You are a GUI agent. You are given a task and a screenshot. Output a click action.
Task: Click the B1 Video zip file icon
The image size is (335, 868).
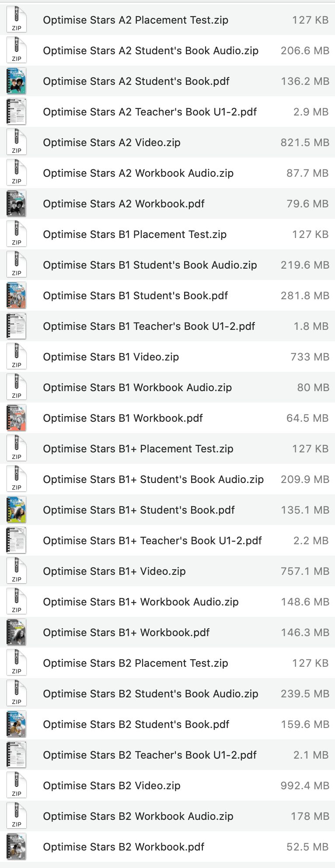pyautogui.click(x=17, y=357)
